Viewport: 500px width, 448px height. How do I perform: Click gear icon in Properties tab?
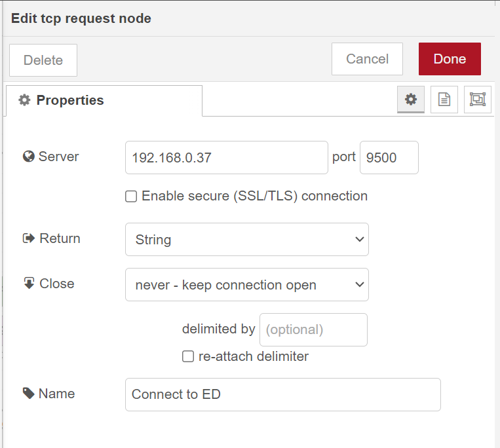click(x=24, y=100)
